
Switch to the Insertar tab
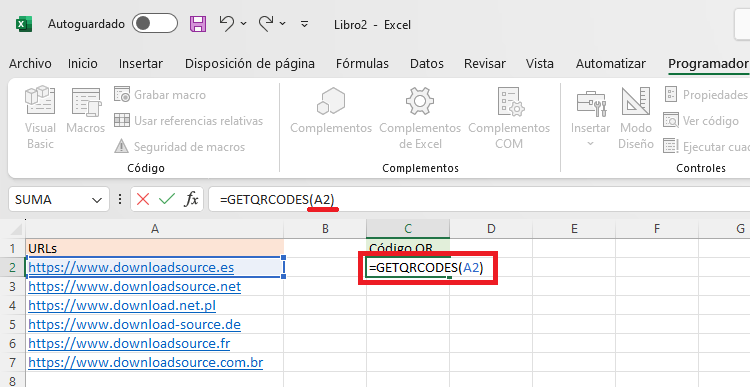click(141, 64)
